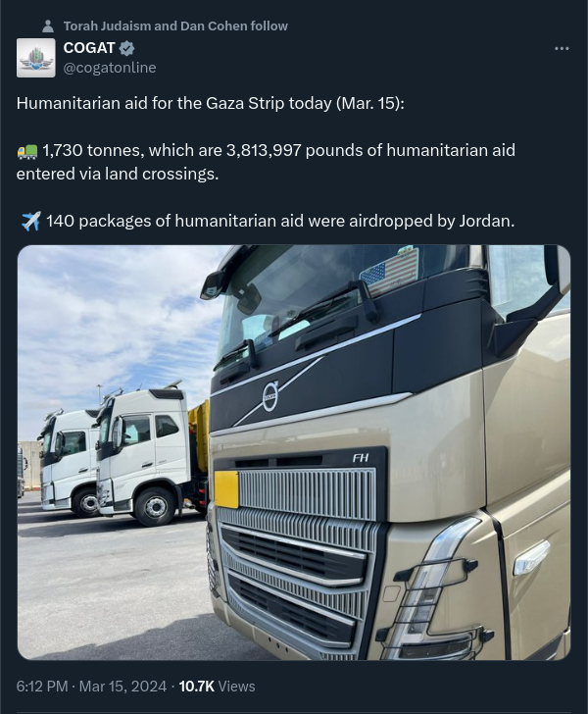This screenshot has height=714, width=588.
Task: Open the @cogatonline handle link
Action: pyautogui.click(x=110, y=68)
